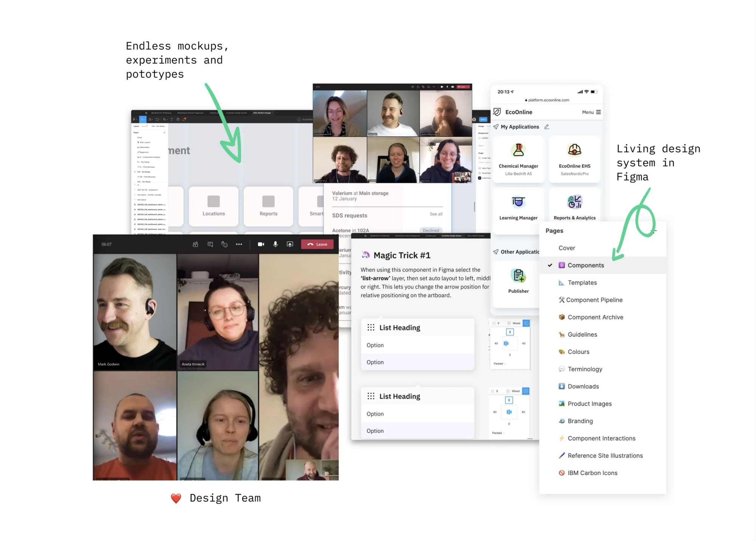
Task: Click the Comment tool with notification dot
Action: coord(184,120)
